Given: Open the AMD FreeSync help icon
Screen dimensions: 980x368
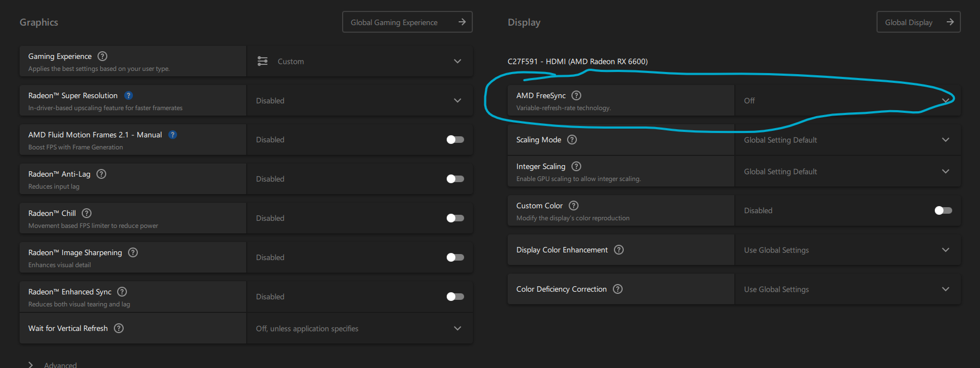Looking at the screenshot, I should tap(576, 95).
